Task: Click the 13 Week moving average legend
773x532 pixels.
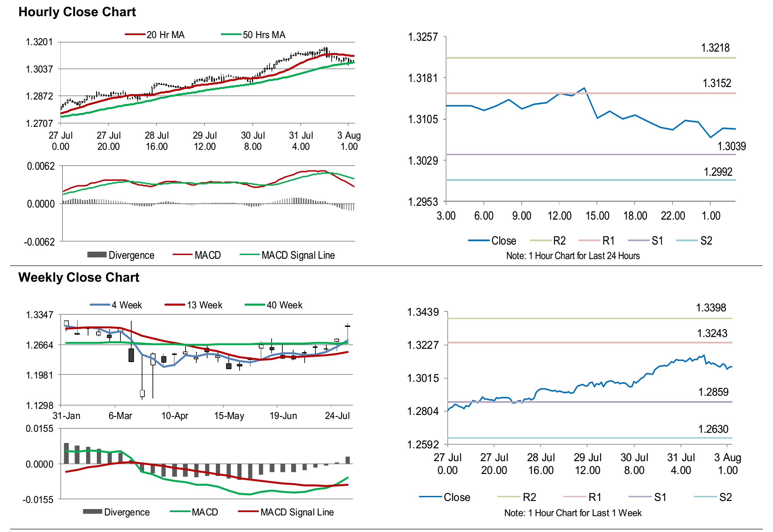Action: coord(193,305)
